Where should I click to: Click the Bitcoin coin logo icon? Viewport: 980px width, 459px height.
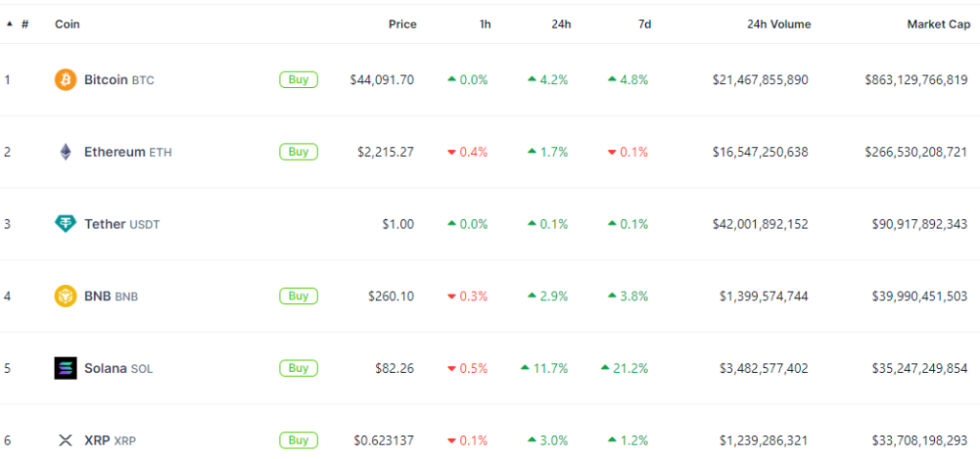pos(65,79)
